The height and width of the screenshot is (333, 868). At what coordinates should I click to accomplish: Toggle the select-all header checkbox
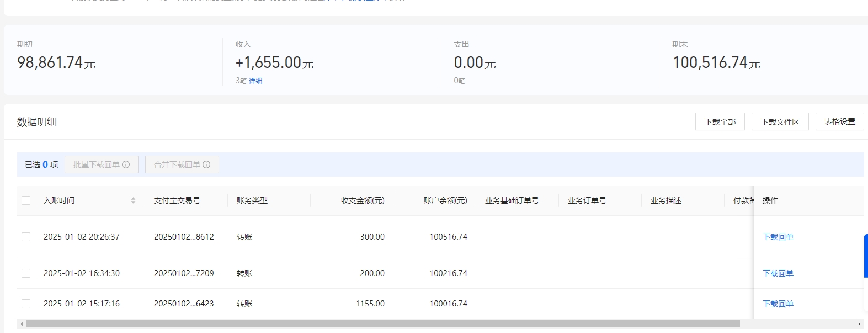26,200
